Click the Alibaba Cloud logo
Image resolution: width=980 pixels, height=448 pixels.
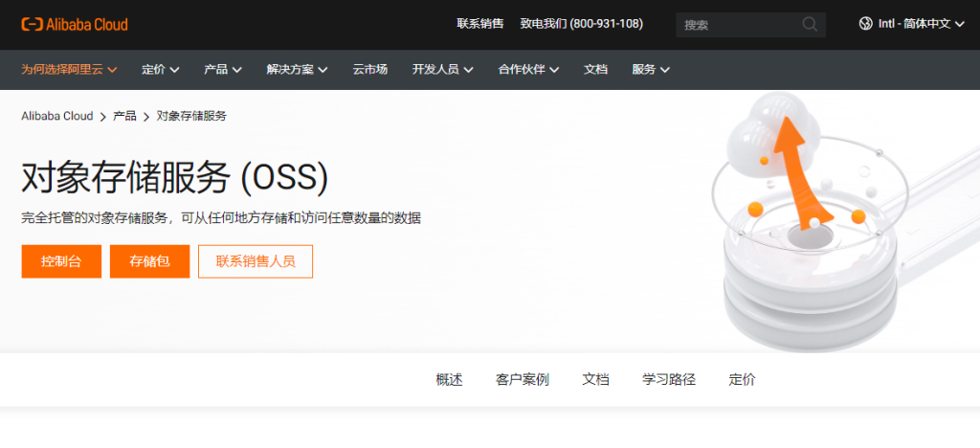(75, 24)
